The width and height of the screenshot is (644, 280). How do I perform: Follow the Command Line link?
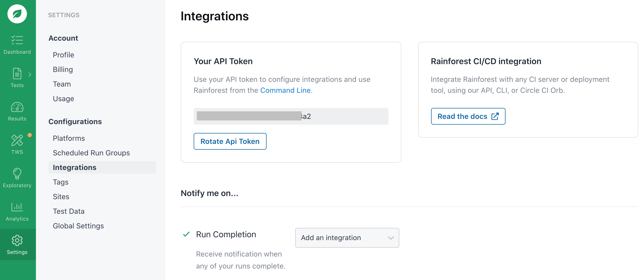click(285, 90)
